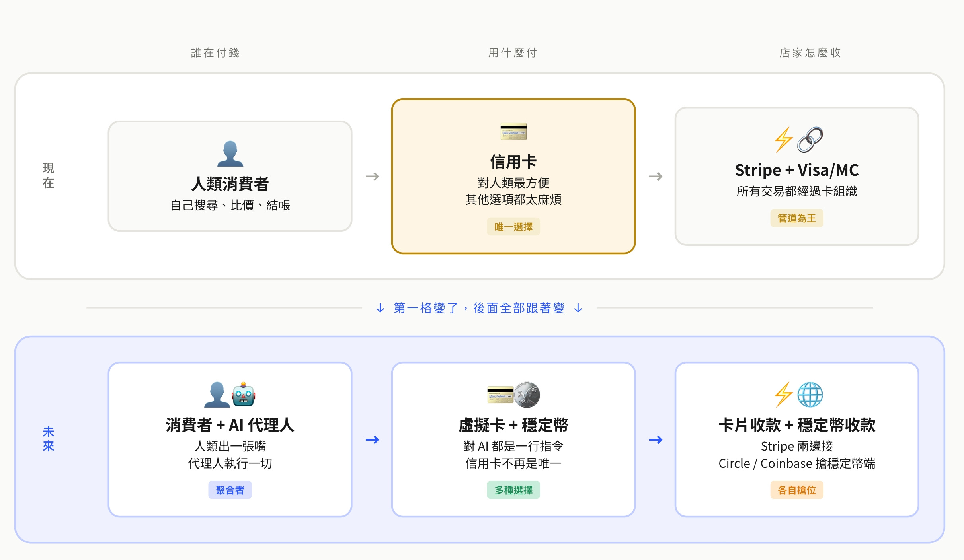Click the gray arrow between 人類消費者 and 信用卡
The height and width of the screenshot is (560, 964).
click(372, 176)
